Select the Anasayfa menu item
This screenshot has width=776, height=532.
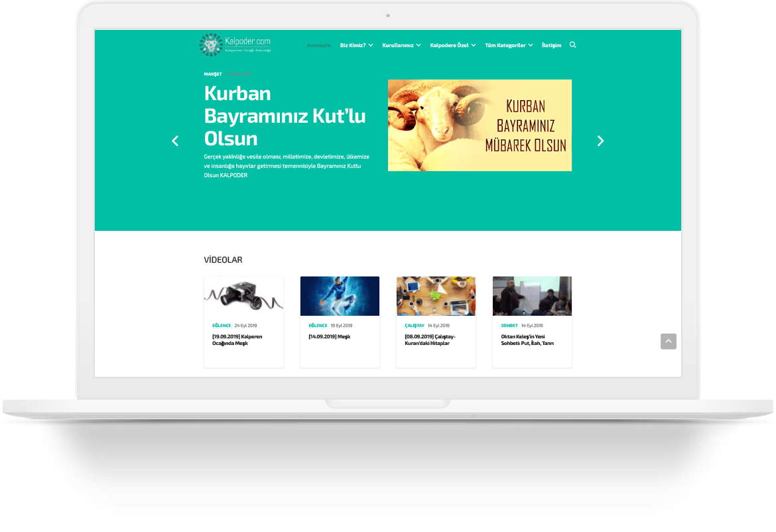point(319,45)
